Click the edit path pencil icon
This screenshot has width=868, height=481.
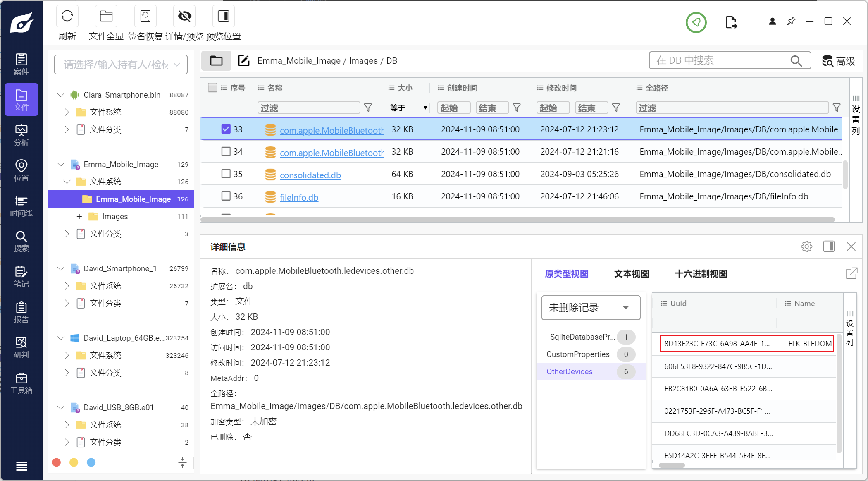tap(244, 61)
